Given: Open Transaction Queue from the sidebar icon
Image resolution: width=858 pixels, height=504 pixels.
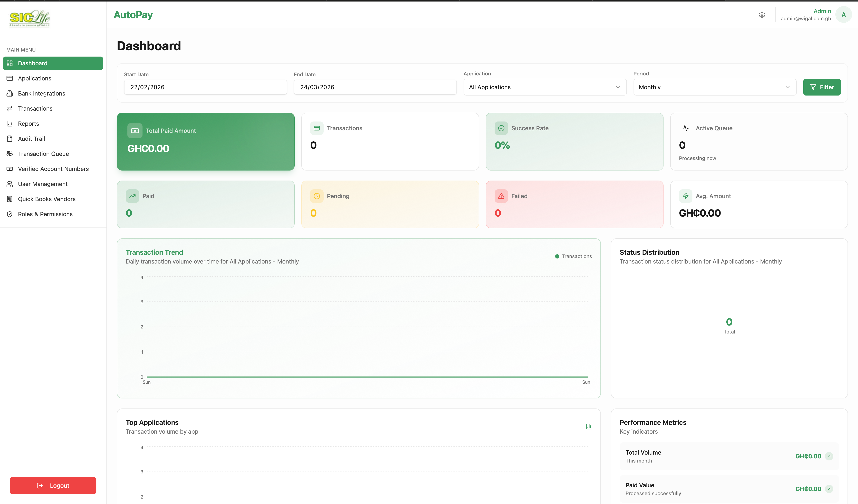Looking at the screenshot, I should pyautogui.click(x=10, y=154).
